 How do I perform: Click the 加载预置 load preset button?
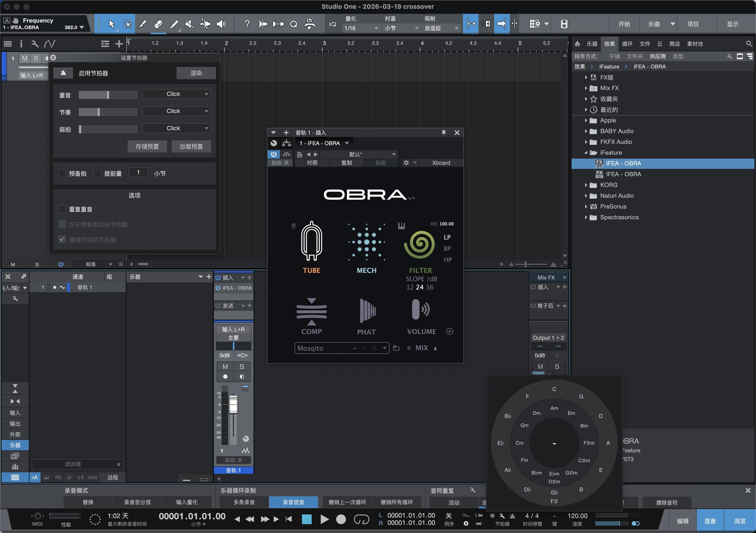click(191, 147)
